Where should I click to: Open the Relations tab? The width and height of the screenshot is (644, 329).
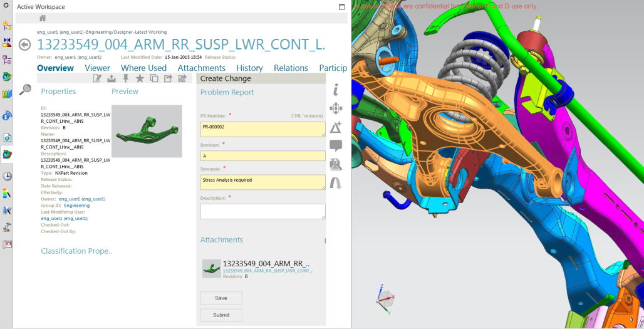291,68
